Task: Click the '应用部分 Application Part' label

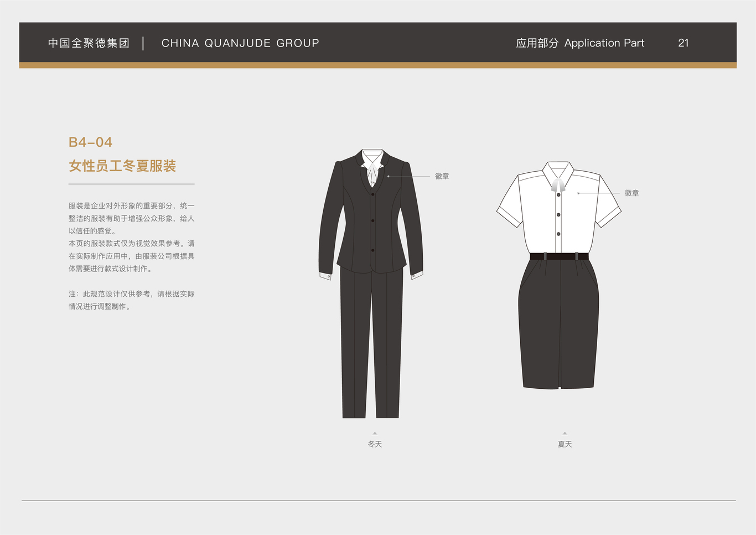Action: tap(580, 43)
